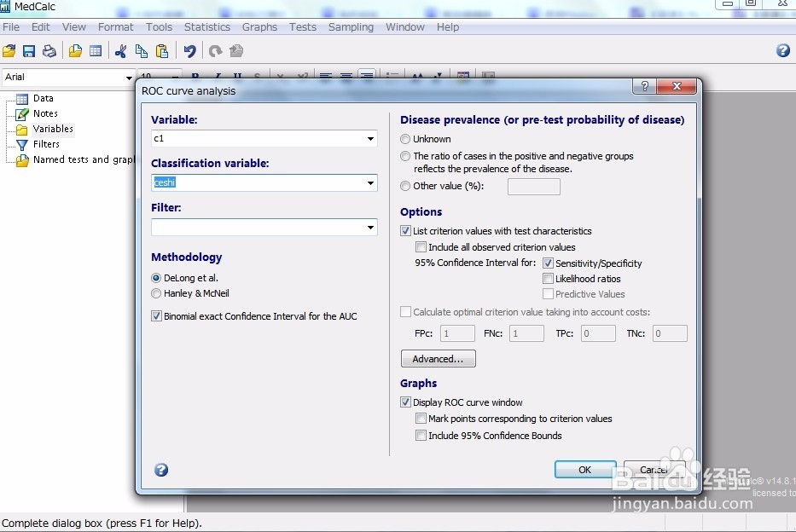
Task: Click the Notes pencil icon in sidebar
Action: coord(22,114)
